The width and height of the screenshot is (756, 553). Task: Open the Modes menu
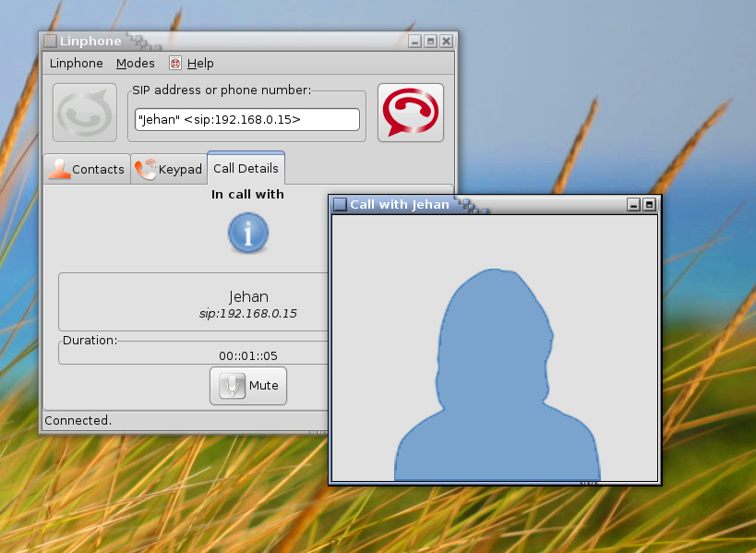click(x=136, y=63)
